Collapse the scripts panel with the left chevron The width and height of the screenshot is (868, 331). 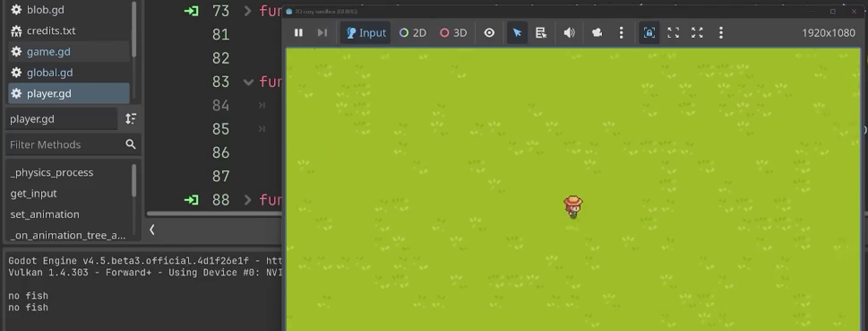click(x=151, y=230)
